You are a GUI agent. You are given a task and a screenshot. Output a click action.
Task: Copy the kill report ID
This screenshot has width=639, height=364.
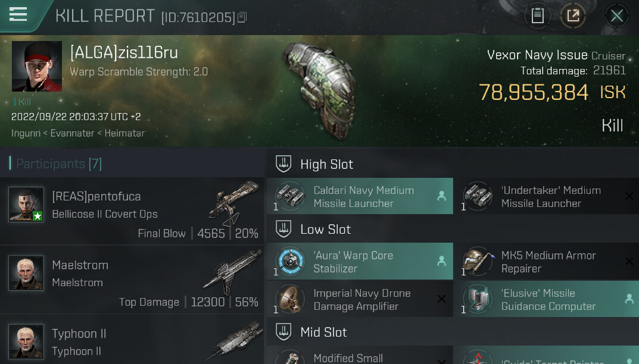click(242, 17)
